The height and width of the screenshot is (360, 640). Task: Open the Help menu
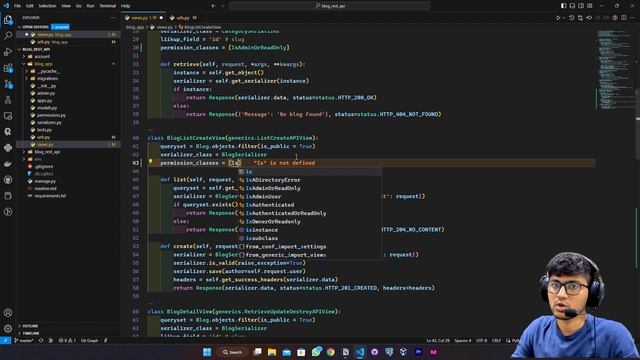[125, 6]
